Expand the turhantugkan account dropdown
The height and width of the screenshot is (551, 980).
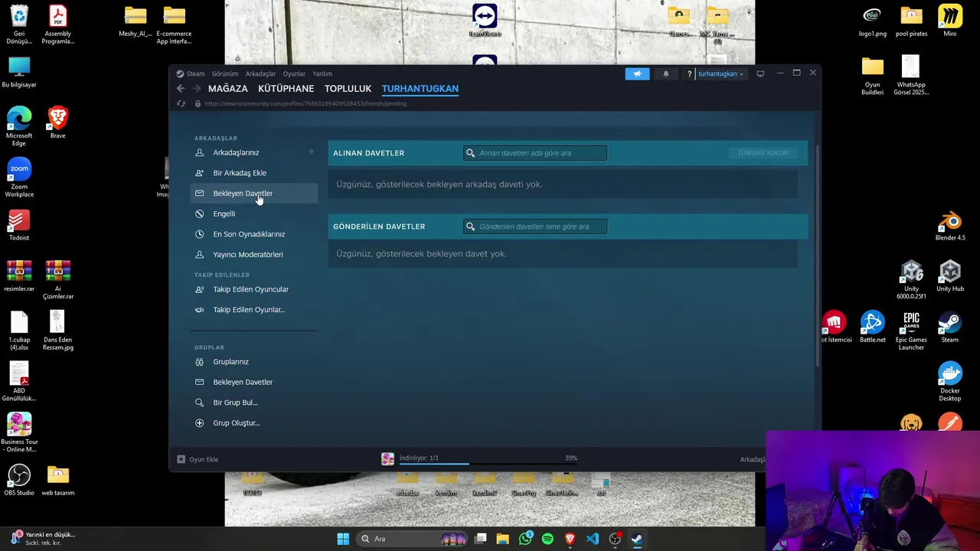point(720,73)
